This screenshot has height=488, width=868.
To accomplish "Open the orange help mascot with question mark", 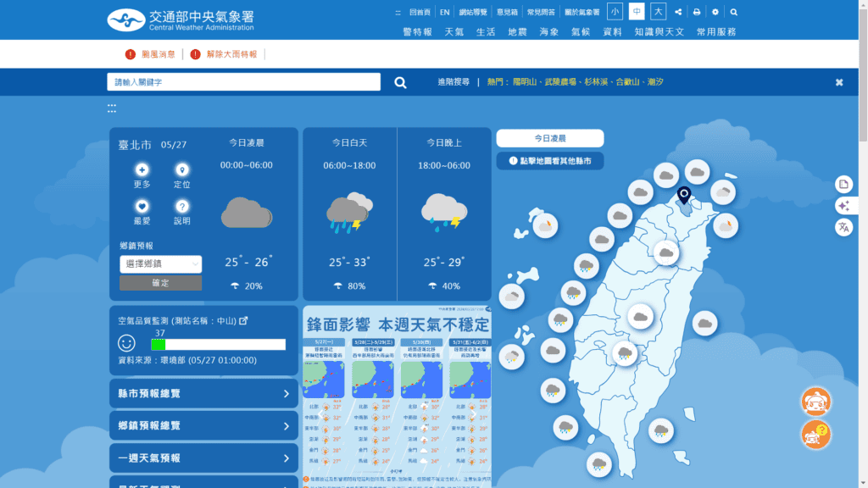I will point(816,435).
